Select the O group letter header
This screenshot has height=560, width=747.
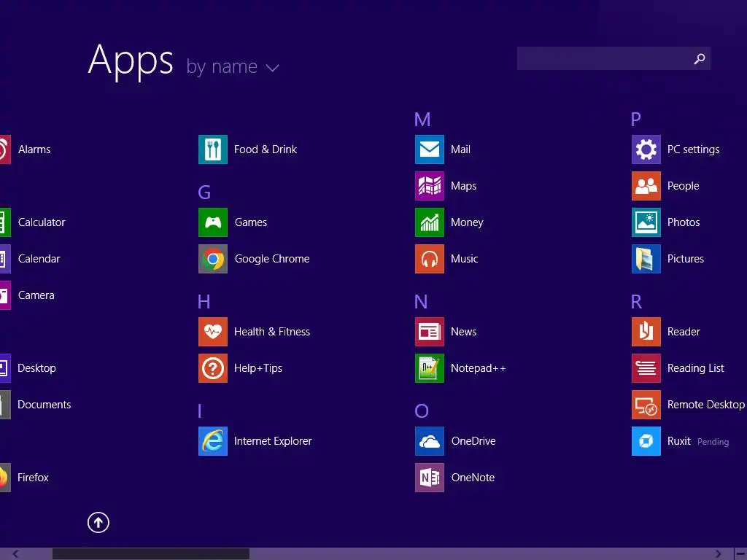click(x=422, y=411)
